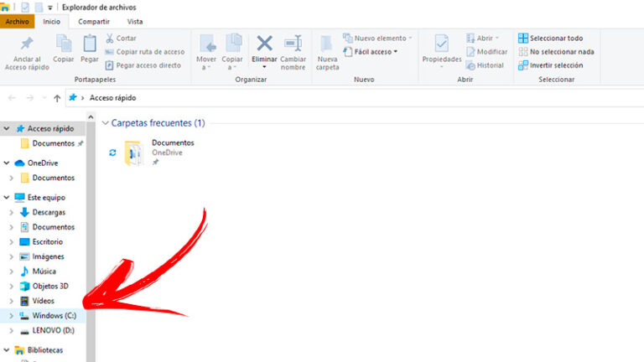Open Propiedades from the ribbon
Viewport: 644px width, 362px height.
pos(441,44)
